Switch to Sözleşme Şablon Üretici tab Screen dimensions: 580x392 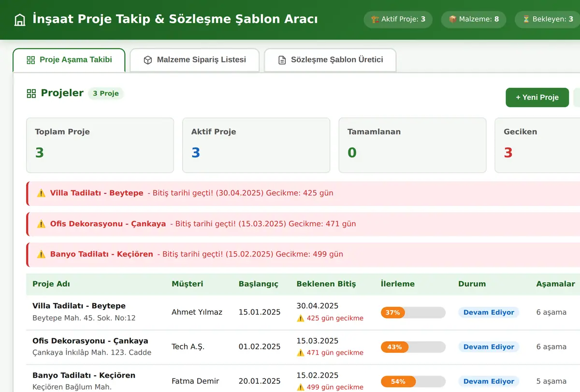[x=330, y=60]
